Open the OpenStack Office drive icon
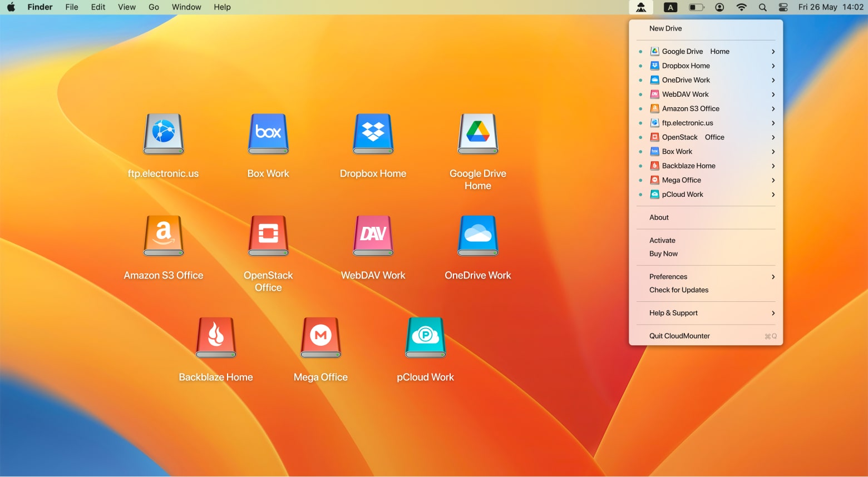This screenshot has height=477, width=868. coord(268,235)
